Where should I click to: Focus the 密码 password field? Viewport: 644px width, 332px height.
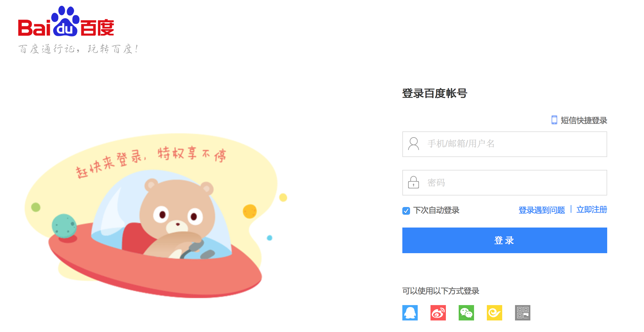pyautogui.click(x=505, y=183)
